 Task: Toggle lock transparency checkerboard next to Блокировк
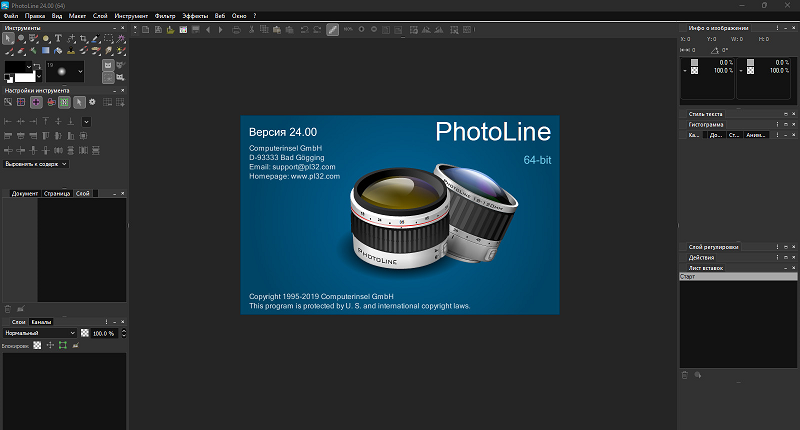tap(37, 345)
